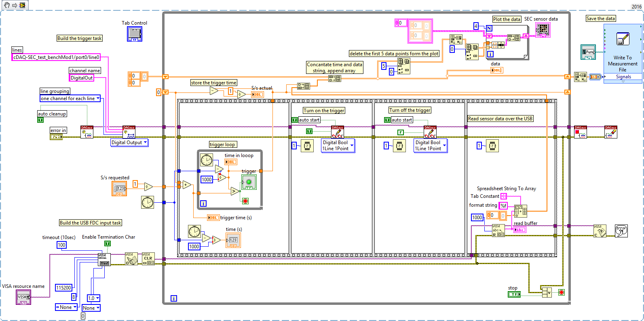This screenshot has height=321, width=644.
Task: Toggle the auto cleanup True constant
Action: 40,120
